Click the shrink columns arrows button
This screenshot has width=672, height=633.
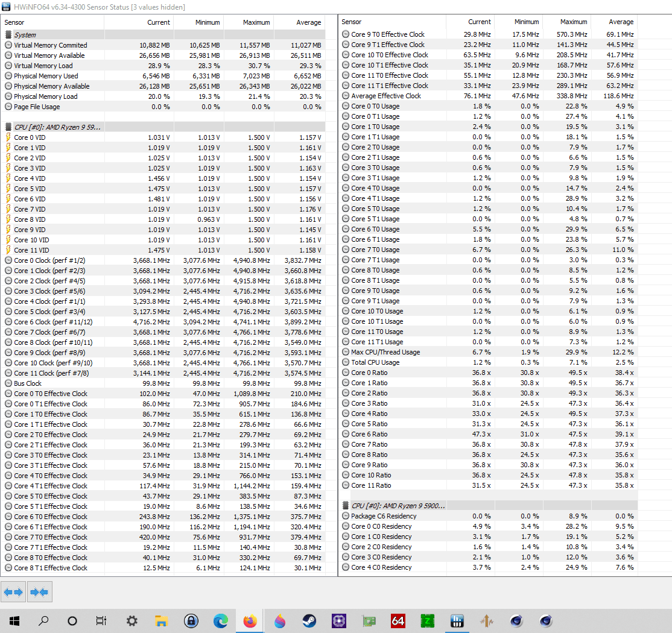40,592
